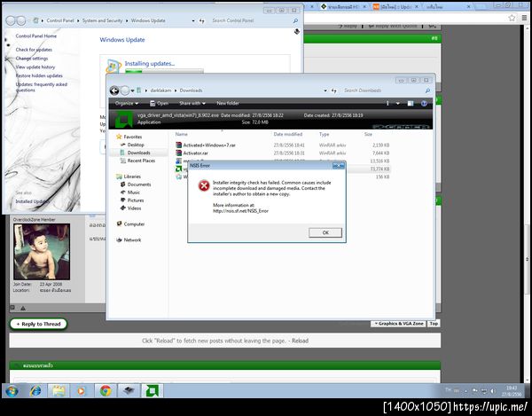Click the AMD installer taskbar icon

(x=152, y=391)
